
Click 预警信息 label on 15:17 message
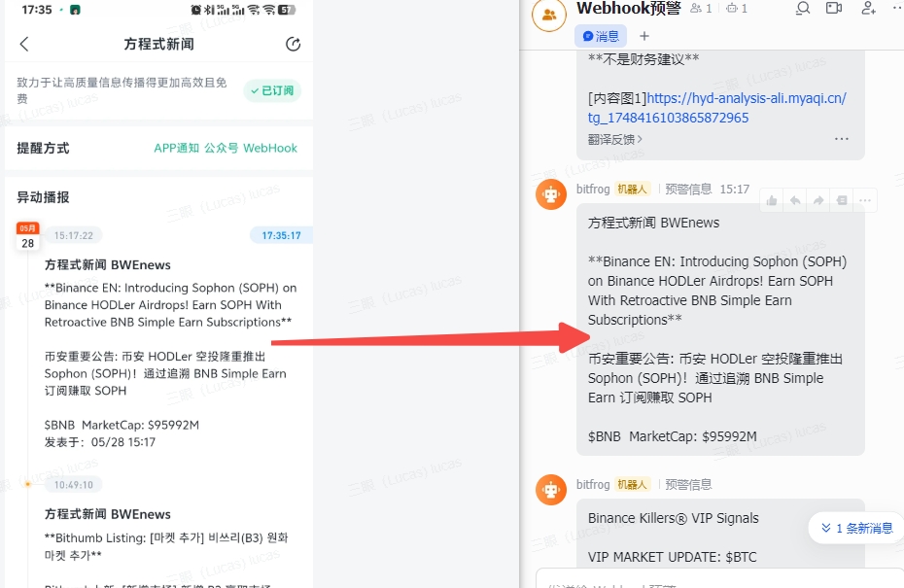[688, 190]
